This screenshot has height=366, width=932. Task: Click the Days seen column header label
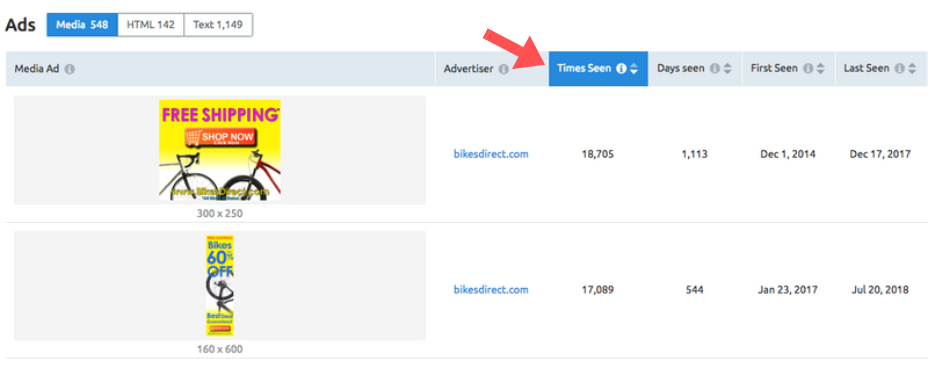681,68
